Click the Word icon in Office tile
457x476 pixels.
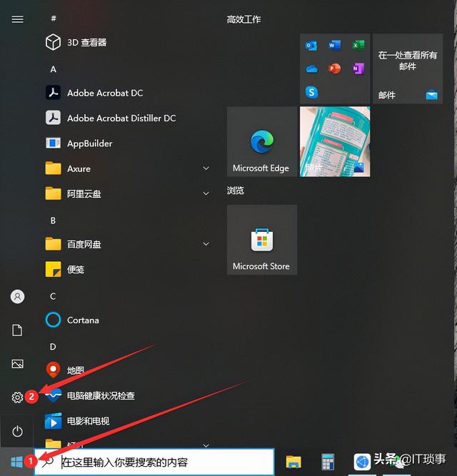pyautogui.click(x=335, y=46)
